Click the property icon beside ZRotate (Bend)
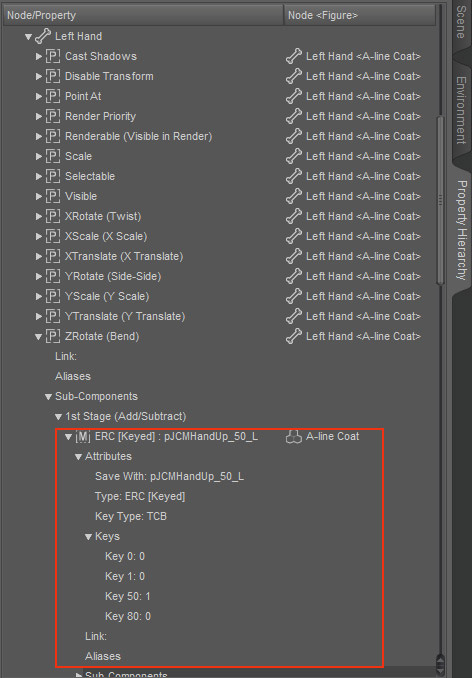The image size is (472, 678). pyautogui.click(x=53, y=336)
